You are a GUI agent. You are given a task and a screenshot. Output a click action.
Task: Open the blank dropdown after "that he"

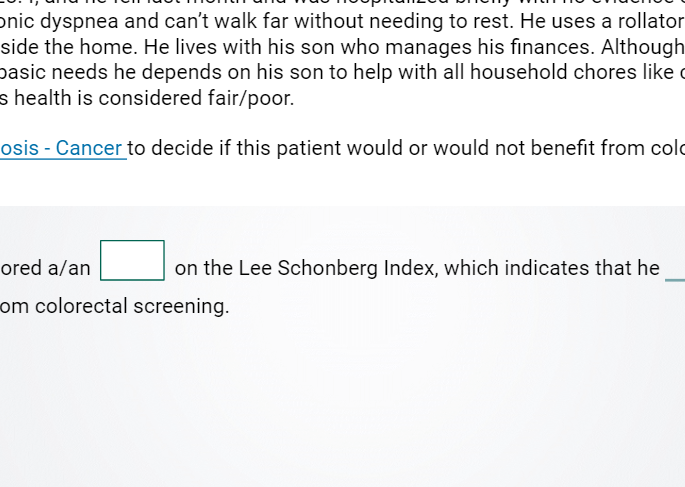675,269
